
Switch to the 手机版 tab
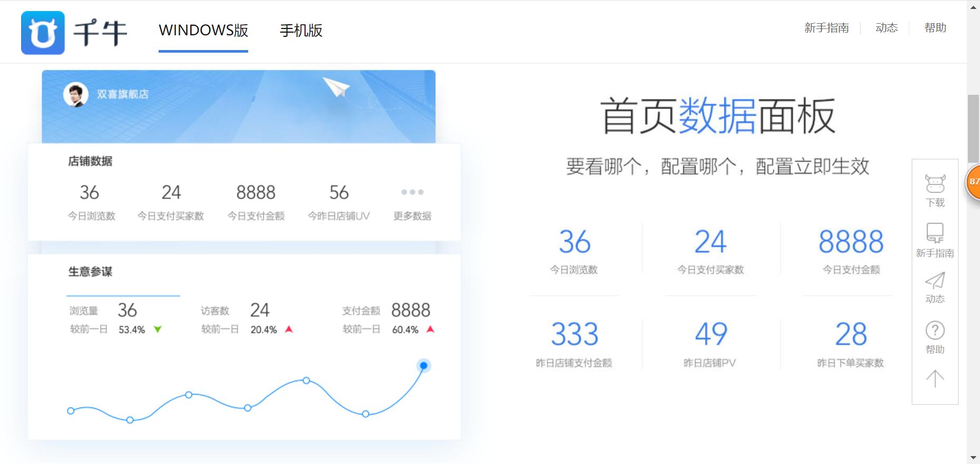(301, 30)
